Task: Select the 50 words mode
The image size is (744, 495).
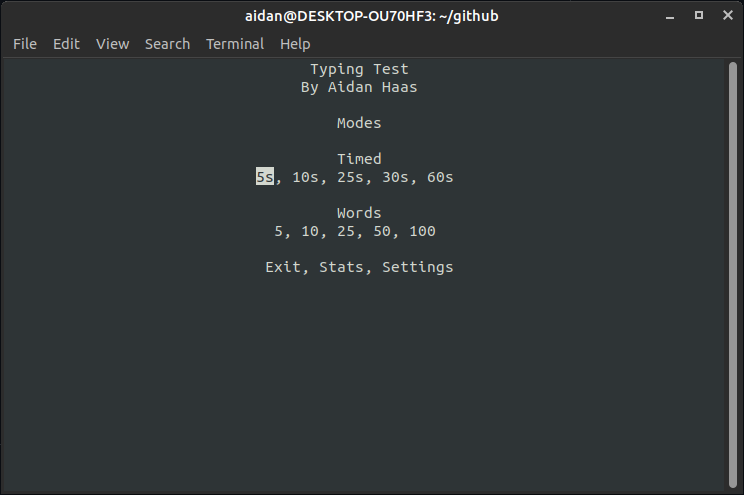Action: (382, 231)
